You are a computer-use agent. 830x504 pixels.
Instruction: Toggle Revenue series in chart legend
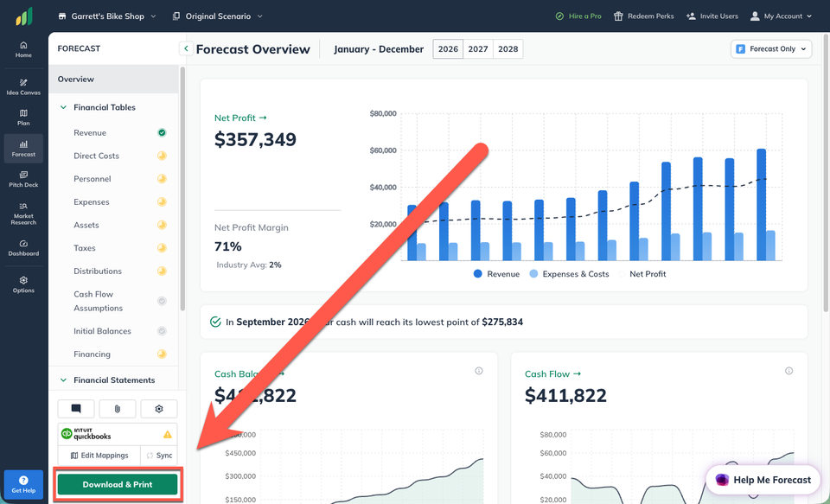(496, 274)
